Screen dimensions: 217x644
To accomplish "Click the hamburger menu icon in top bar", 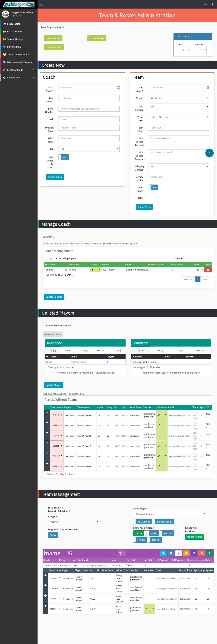I will pyautogui.click(x=41, y=4).
